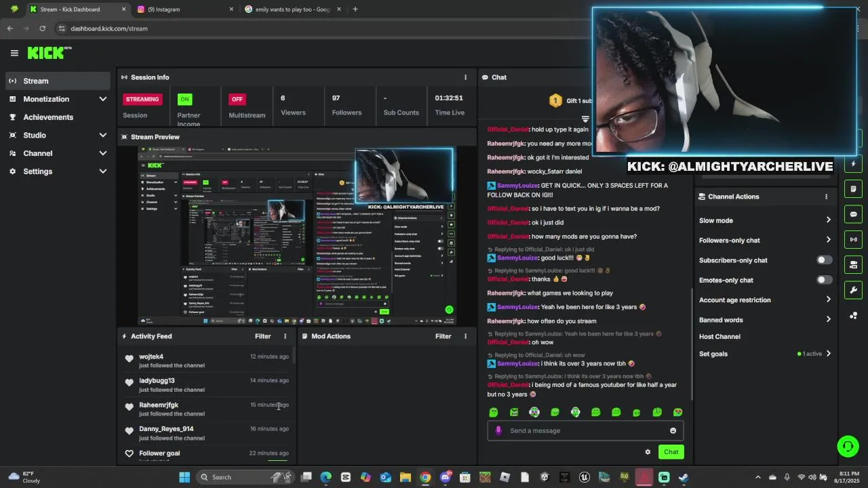Click Gift 1 sub badge in chat
868x488 pixels.
tap(572, 101)
